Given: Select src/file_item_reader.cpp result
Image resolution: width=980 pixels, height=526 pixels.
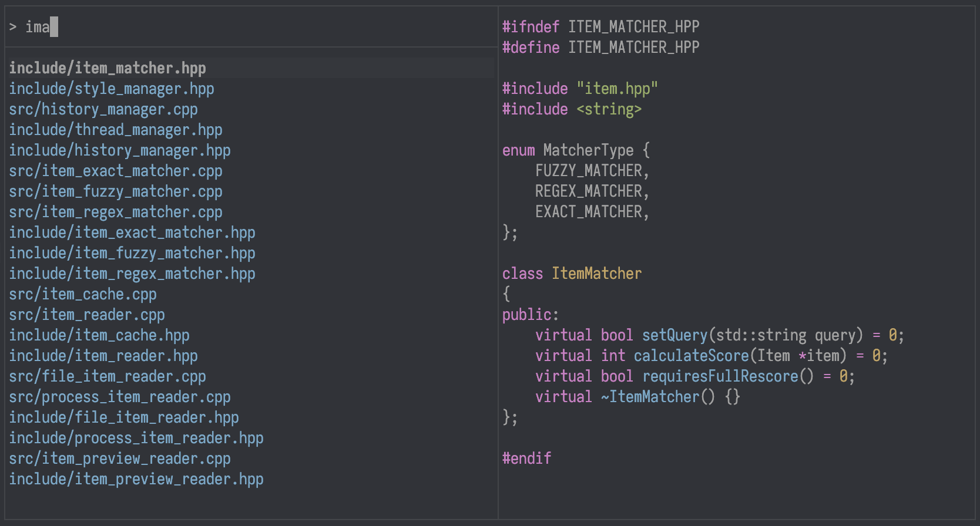Looking at the screenshot, I should pos(108,376).
